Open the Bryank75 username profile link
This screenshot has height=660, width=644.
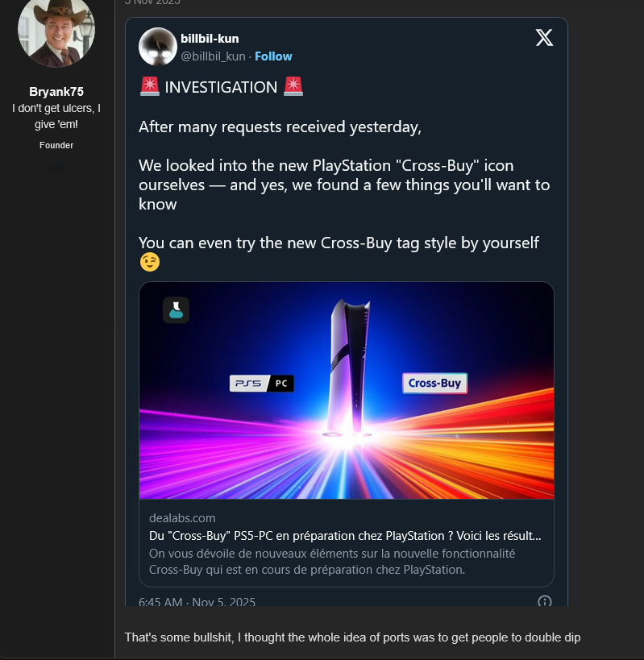(x=56, y=91)
